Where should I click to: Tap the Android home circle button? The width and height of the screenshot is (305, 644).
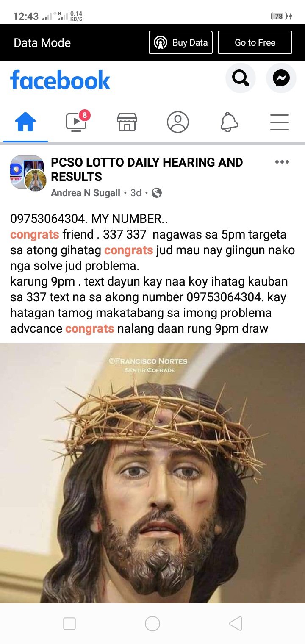point(152,624)
